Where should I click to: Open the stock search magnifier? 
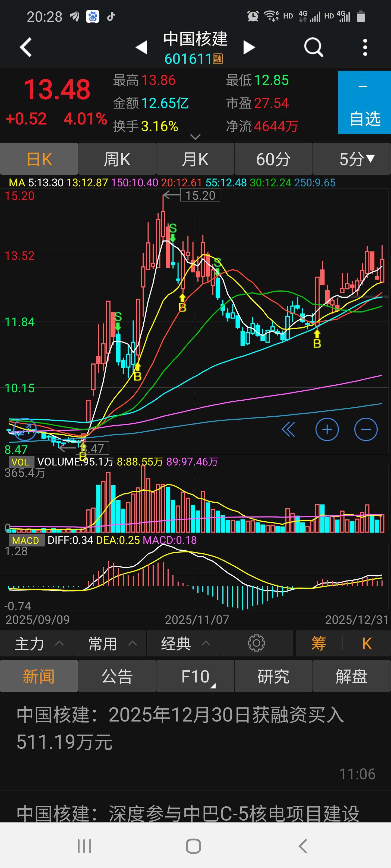coord(313,47)
